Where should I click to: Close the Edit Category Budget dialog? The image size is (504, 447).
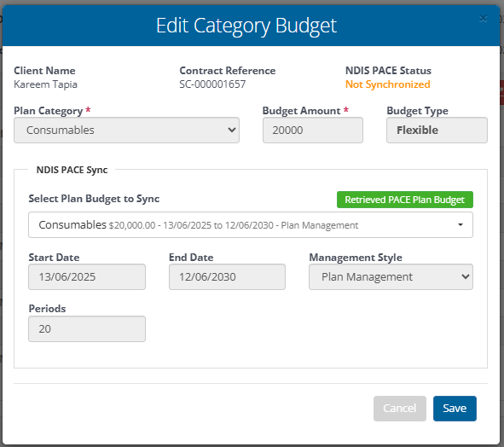[484, 19]
